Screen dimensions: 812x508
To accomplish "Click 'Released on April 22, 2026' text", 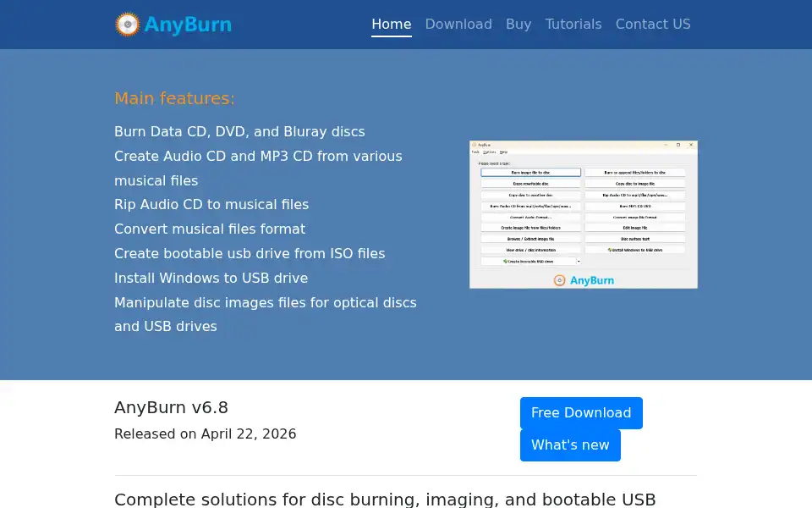I will click(x=205, y=433).
